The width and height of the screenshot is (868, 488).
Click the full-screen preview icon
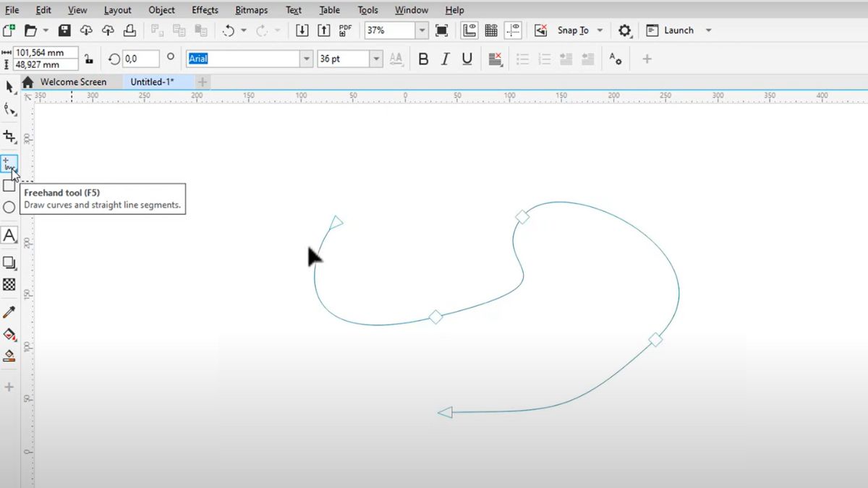coord(441,30)
